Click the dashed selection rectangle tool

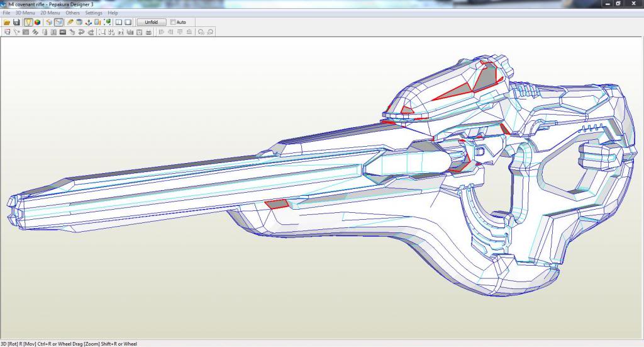coord(102,32)
